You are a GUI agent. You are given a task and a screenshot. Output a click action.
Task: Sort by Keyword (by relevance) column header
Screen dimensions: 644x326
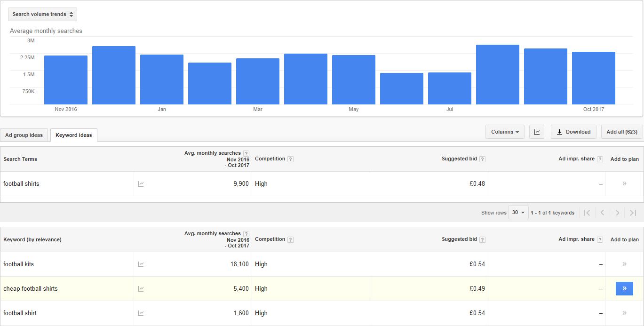(x=32, y=239)
